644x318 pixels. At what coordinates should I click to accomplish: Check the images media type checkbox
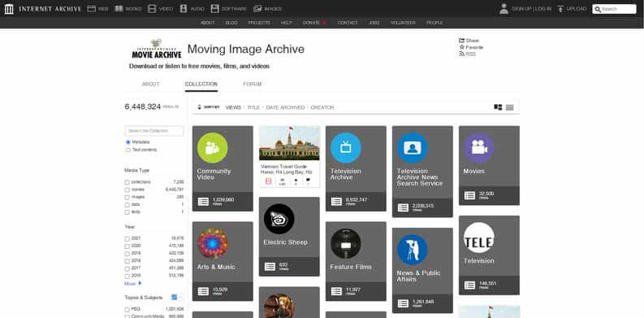tap(127, 197)
